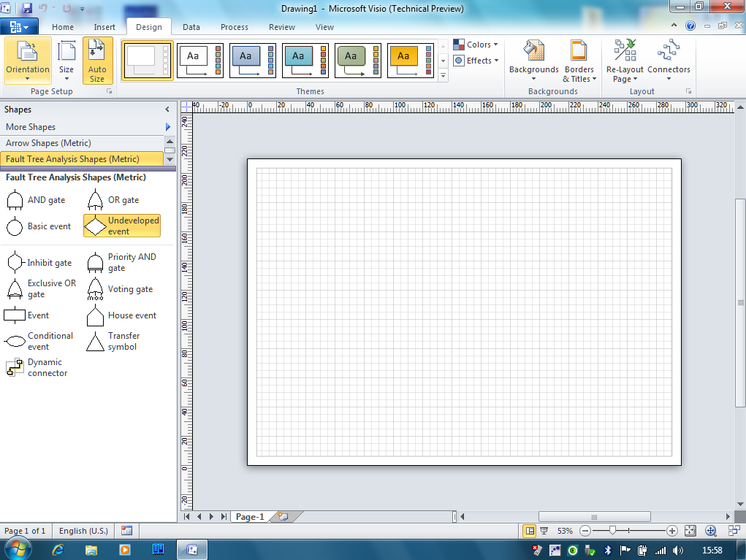The image size is (746, 560).
Task: Open the File backstage menu button
Action: [x=18, y=27]
